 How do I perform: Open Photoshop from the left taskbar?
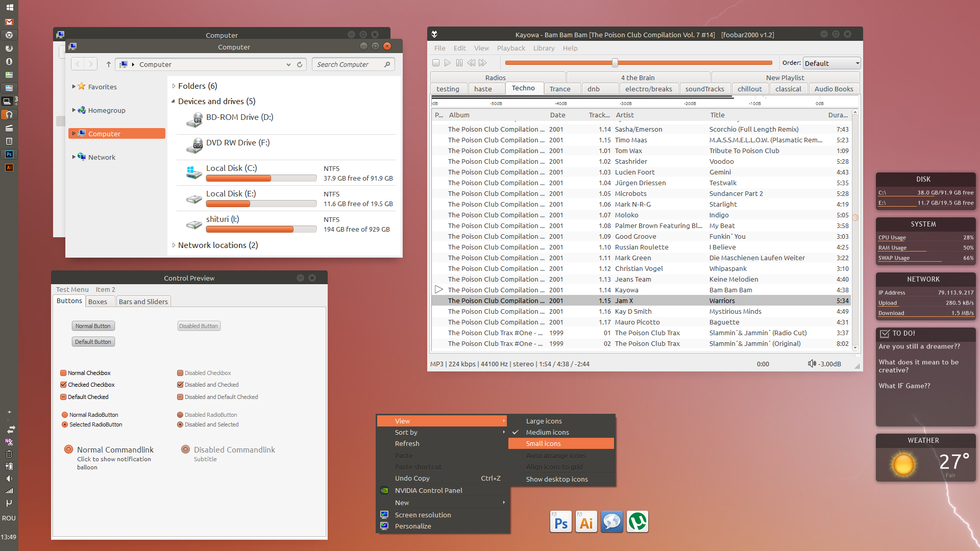pyautogui.click(x=9, y=155)
